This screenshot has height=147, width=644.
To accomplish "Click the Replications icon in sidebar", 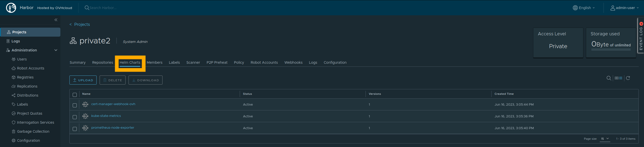I will (14, 86).
